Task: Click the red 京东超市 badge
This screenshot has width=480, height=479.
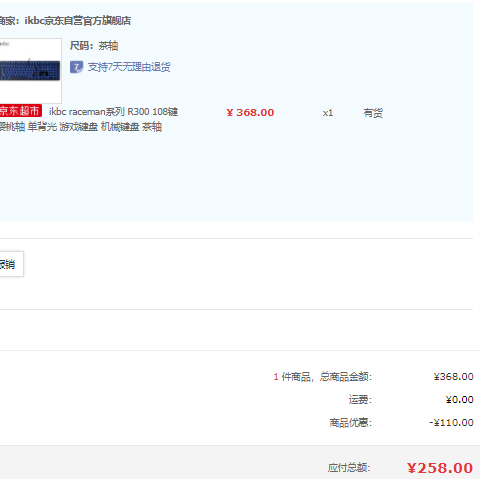Action: (x=21, y=111)
